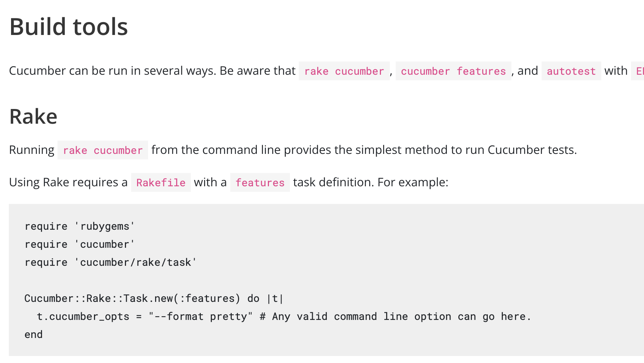The height and width of the screenshot is (363, 644).
Task: Click 'rake cucumber' code after Running
Action: click(x=103, y=150)
